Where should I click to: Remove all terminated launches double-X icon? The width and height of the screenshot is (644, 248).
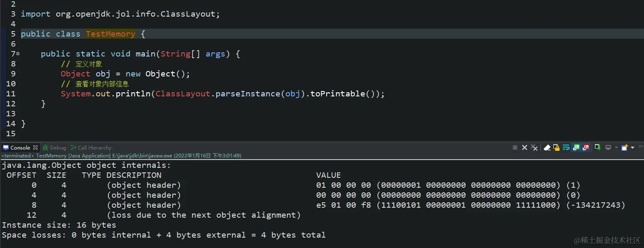click(x=534, y=147)
